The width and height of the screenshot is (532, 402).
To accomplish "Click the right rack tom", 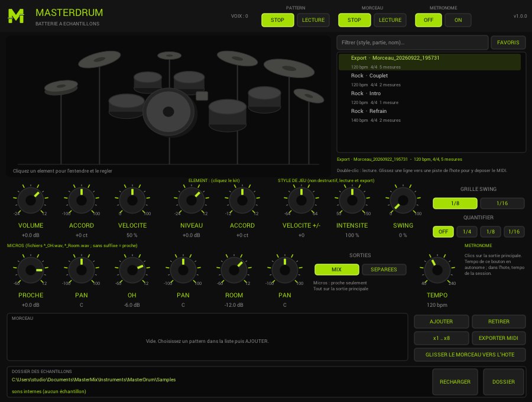I will pos(189,81).
